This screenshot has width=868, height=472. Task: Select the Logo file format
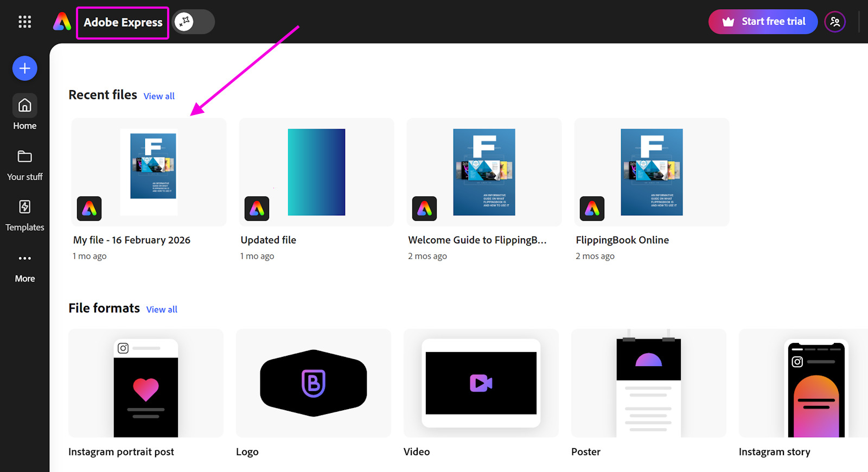pyautogui.click(x=314, y=383)
